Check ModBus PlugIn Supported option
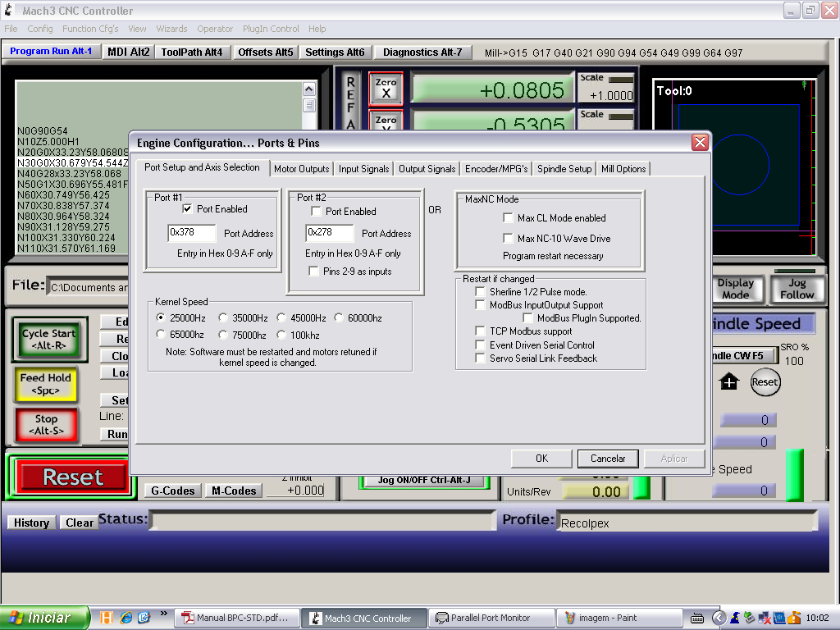This screenshot has height=630, width=840. (527, 317)
